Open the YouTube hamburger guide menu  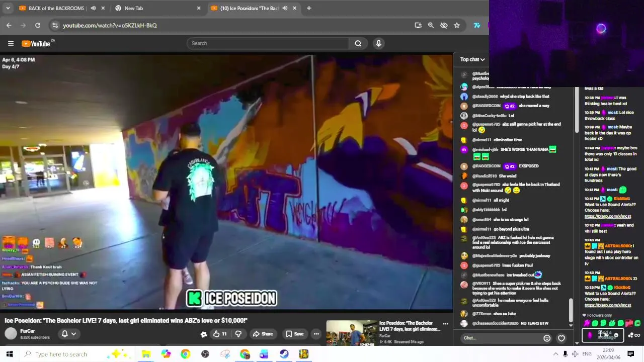point(11,43)
